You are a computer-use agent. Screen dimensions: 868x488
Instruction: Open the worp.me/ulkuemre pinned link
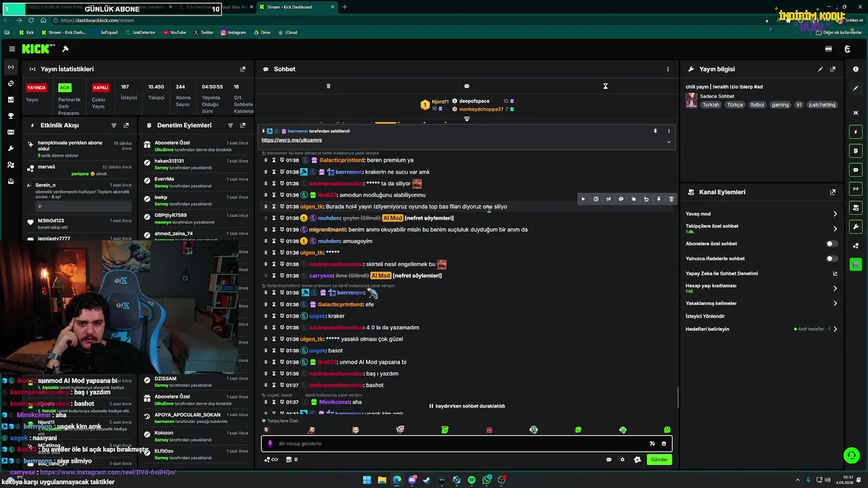click(x=292, y=140)
